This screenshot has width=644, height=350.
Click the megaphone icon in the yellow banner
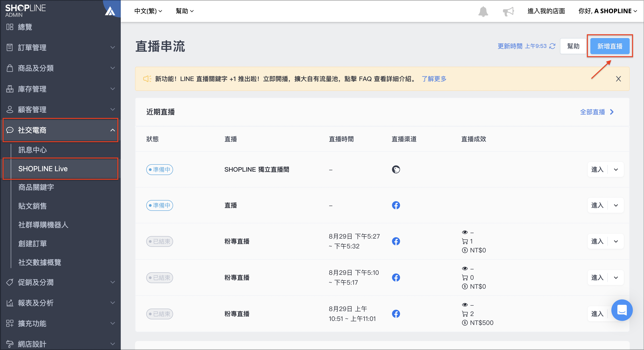pos(147,79)
